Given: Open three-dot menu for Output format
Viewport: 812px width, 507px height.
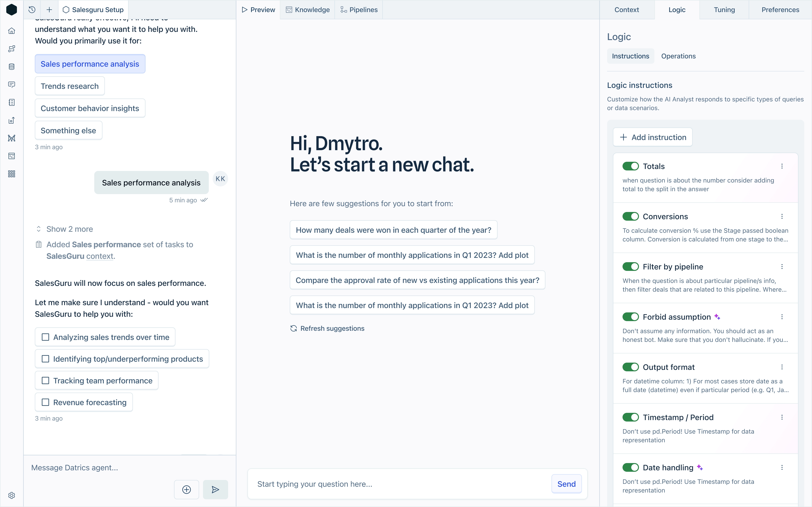Looking at the screenshot, I should tap(782, 367).
